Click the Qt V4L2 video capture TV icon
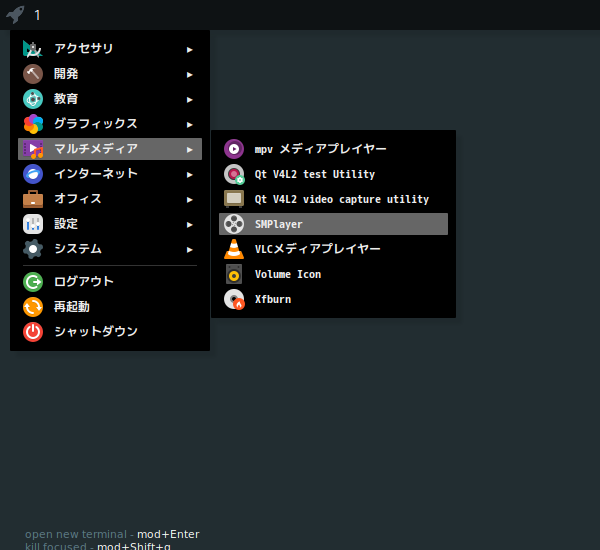The image size is (600, 550). [x=234, y=199]
